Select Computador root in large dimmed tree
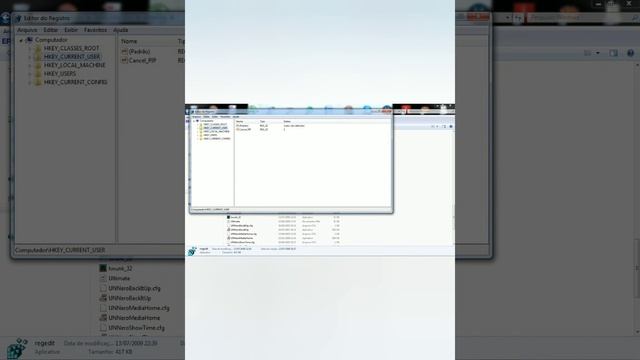Image resolution: width=640 pixels, height=360 pixels. coord(51,40)
